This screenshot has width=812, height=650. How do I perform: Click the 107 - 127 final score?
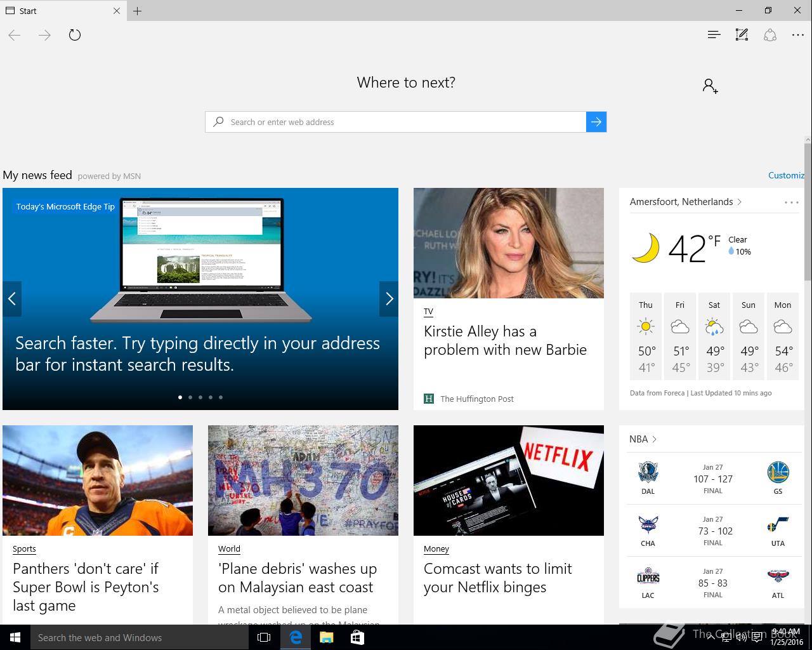tap(713, 479)
